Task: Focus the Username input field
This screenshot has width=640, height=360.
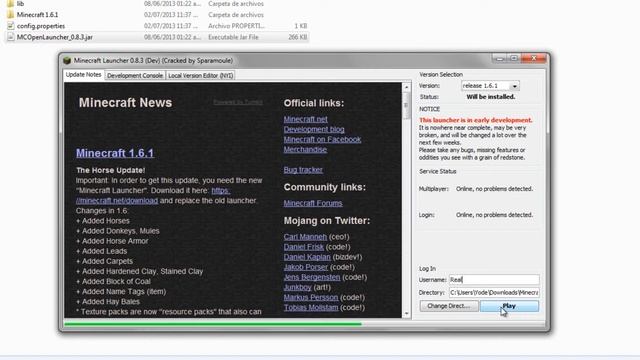Action: (494, 280)
